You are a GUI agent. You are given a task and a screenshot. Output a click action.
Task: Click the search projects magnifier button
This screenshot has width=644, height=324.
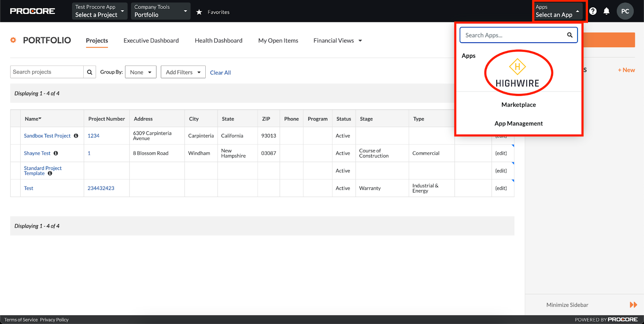point(90,72)
